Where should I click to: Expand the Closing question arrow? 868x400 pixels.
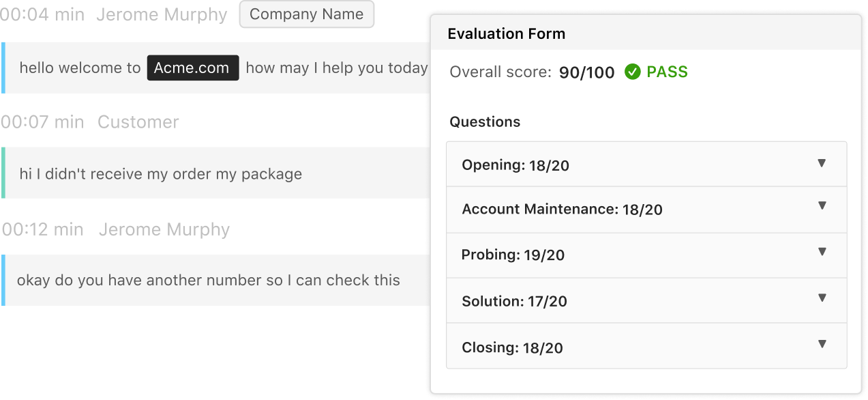[822, 344]
